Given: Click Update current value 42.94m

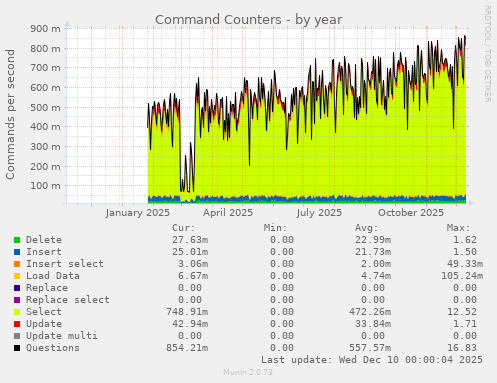Looking at the screenshot, I should (190, 324).
